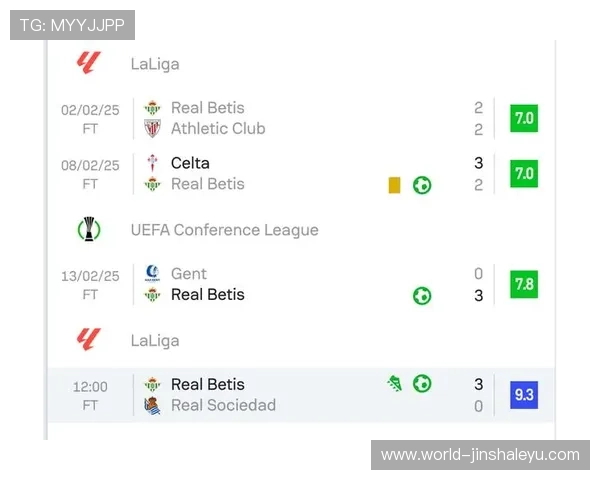Click the Athletic Club crest icon
This screenshot has width=600, height=480.
tap(152, 129)
